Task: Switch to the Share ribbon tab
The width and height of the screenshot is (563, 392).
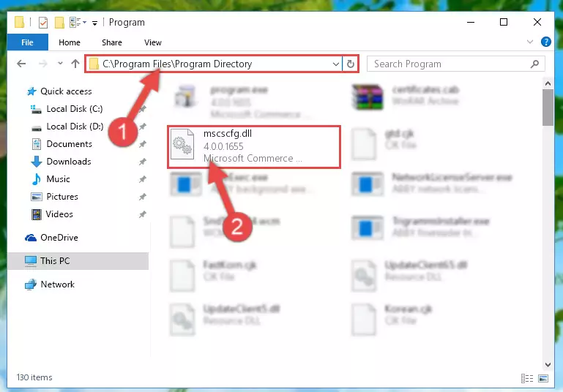Action: [x=112, y=42]
